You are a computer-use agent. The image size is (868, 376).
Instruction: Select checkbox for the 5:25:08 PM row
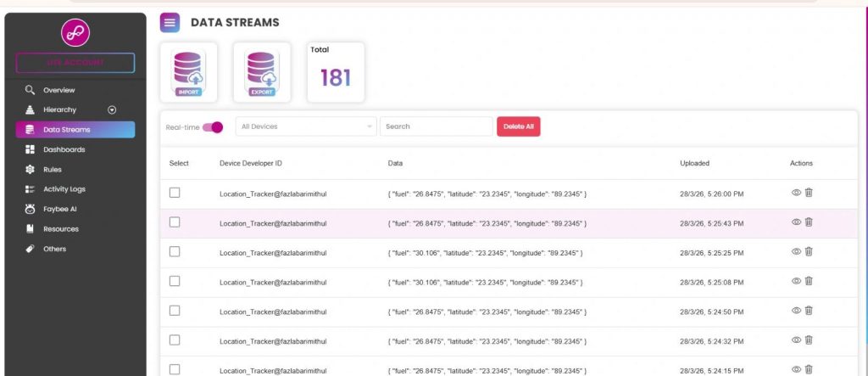click(x=175, y=281)
